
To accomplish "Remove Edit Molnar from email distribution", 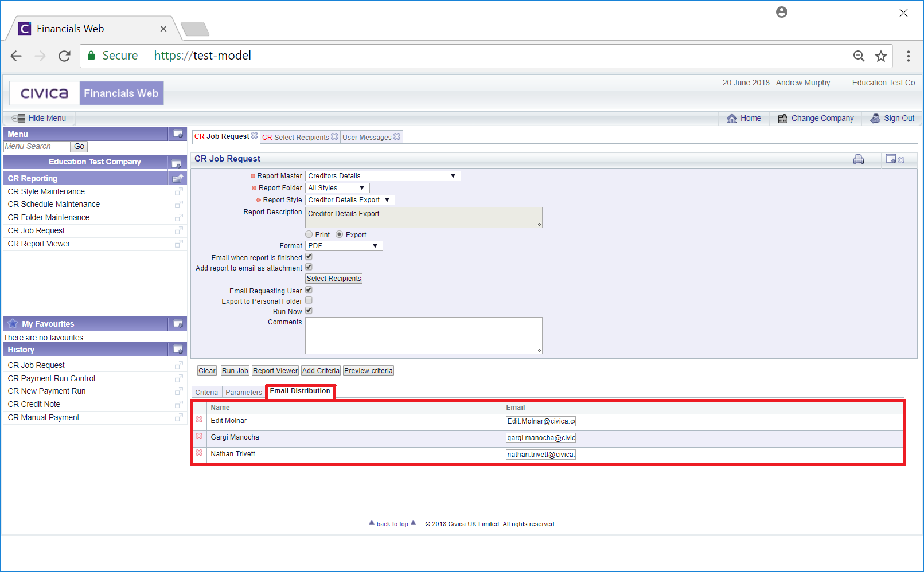I will point(199,420).
